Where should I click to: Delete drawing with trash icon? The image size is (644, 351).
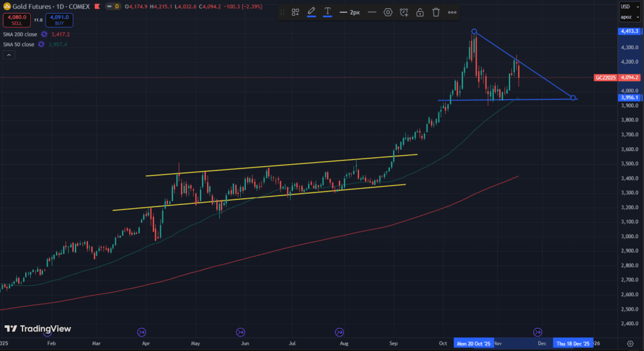(x=435, y=12)
